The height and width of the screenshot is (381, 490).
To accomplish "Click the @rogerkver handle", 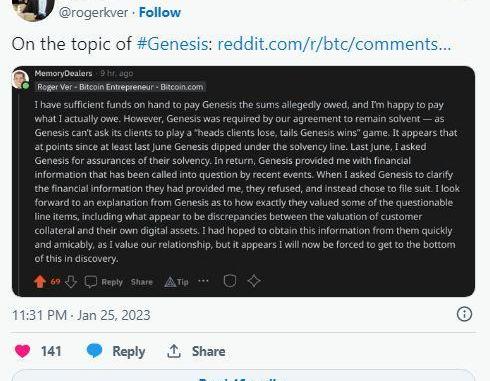I will click(x=93, y=13).
